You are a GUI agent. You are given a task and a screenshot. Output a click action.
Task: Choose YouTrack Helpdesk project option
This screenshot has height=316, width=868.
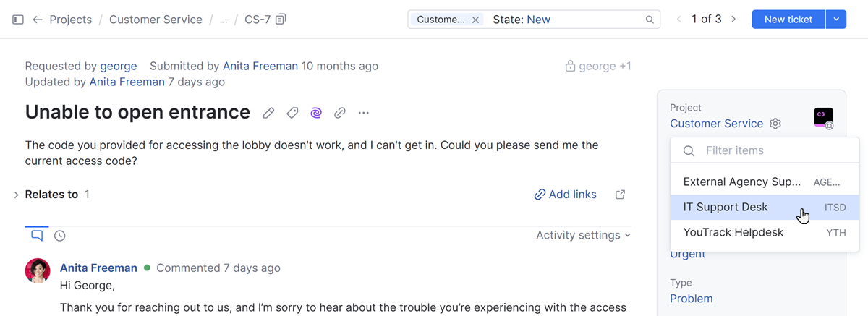coord(733,233)
